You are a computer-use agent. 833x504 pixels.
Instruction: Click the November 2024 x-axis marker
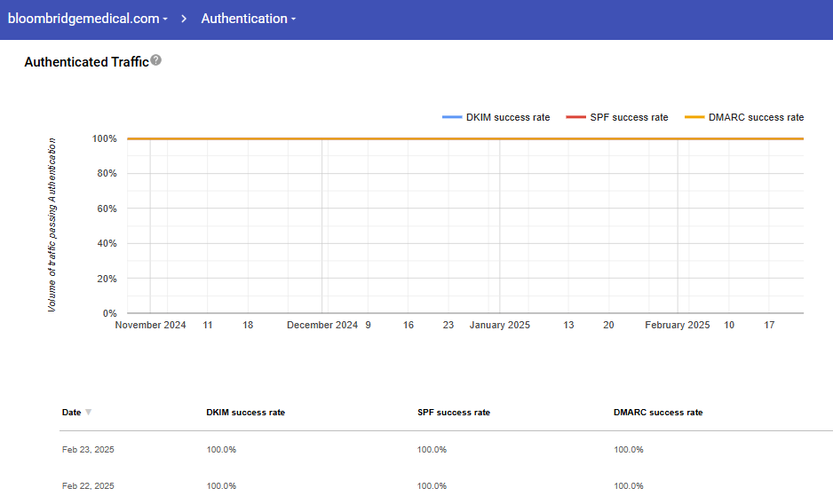point(151,326)
